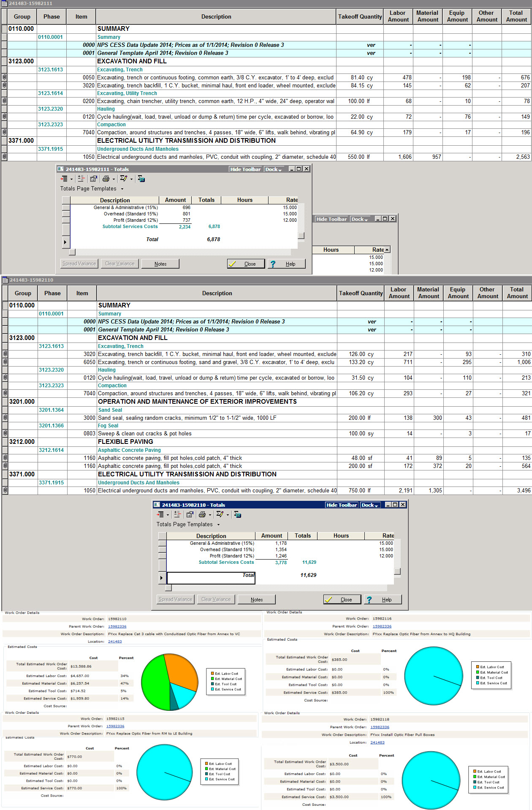This screenshot has width=532, height=810.
Task: Click Est. Labor Cost swatch in the 15982110 chart legend
Action: pyautogui.click(x=212, y=674)
